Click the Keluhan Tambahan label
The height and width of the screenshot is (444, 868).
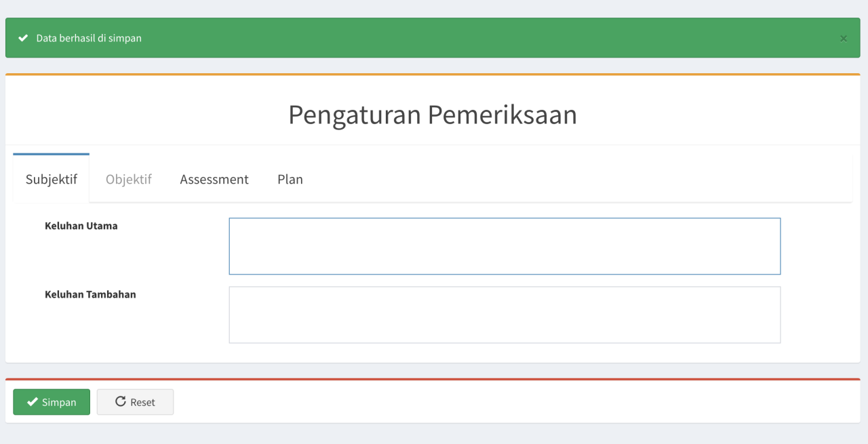tap(90, 294)
